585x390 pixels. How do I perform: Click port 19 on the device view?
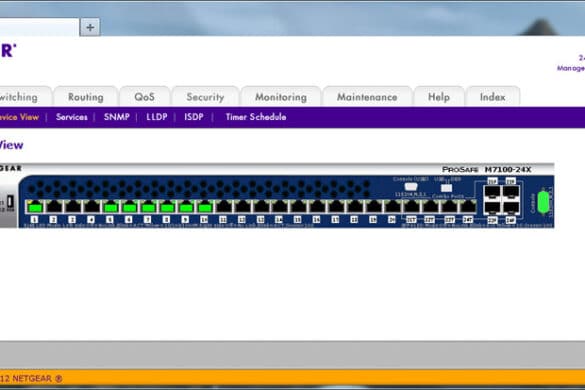[374, 207]
